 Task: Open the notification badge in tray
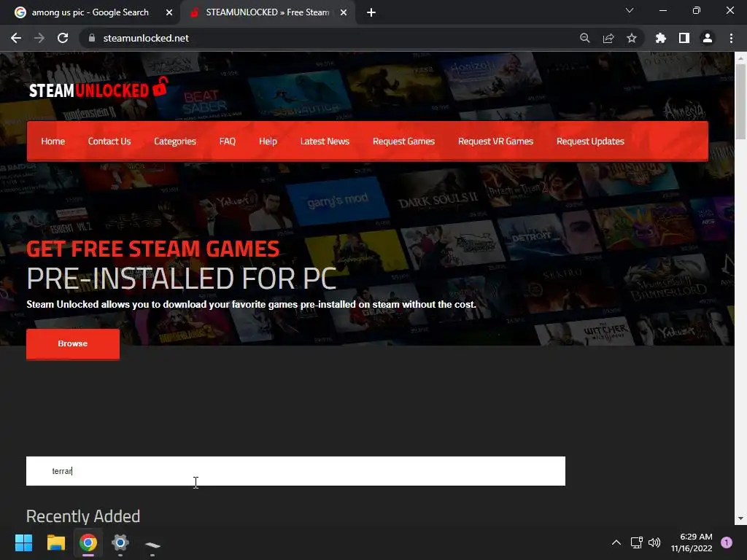tap(727, 542)
